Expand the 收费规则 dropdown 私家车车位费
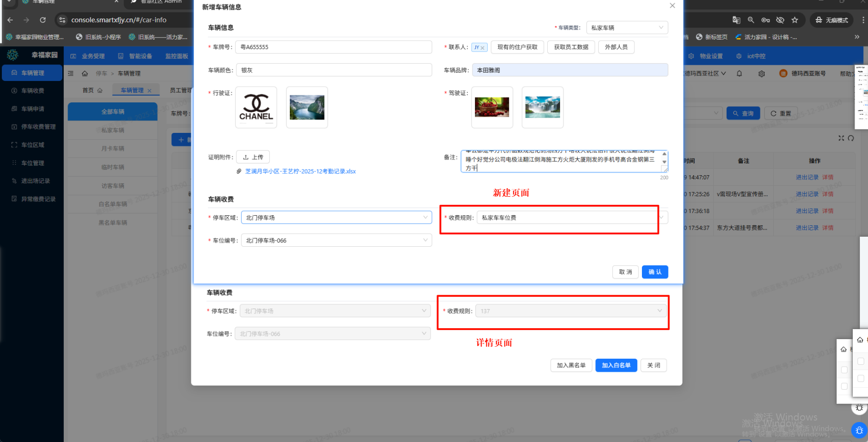Image resolution: width=868 pixels, height=442 pixels. (x=572, y=218)
